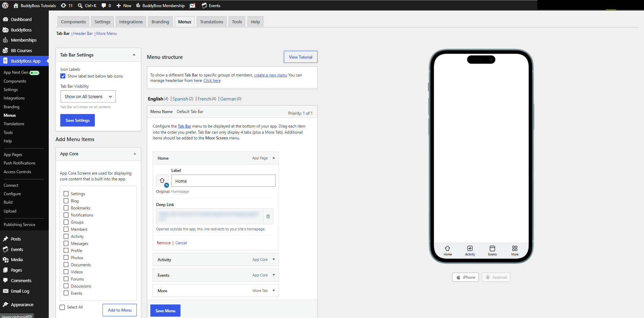Expand the Activity menu item
644x318 pixels.
click(x=274, y=259)
